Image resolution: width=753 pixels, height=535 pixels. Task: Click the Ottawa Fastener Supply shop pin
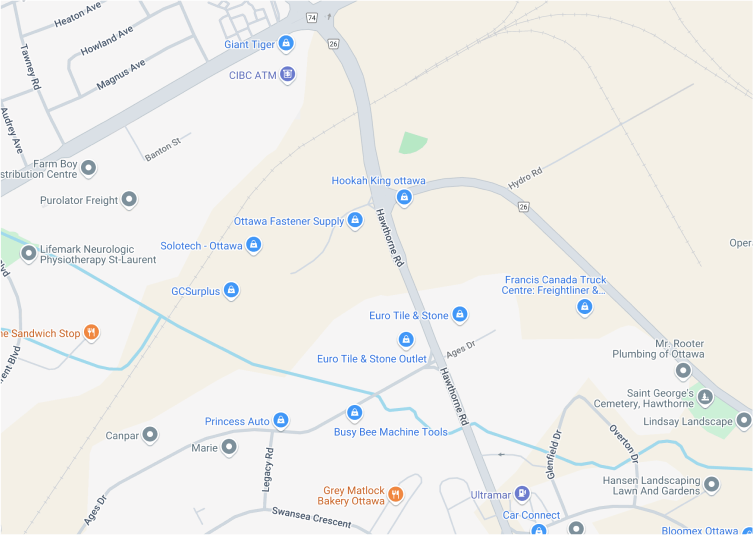(x=355, y=220)
